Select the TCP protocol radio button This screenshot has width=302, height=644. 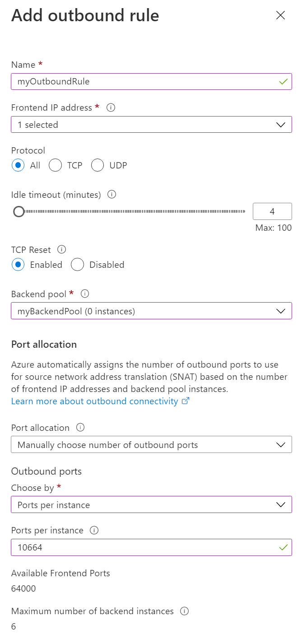tap(56, 165)
